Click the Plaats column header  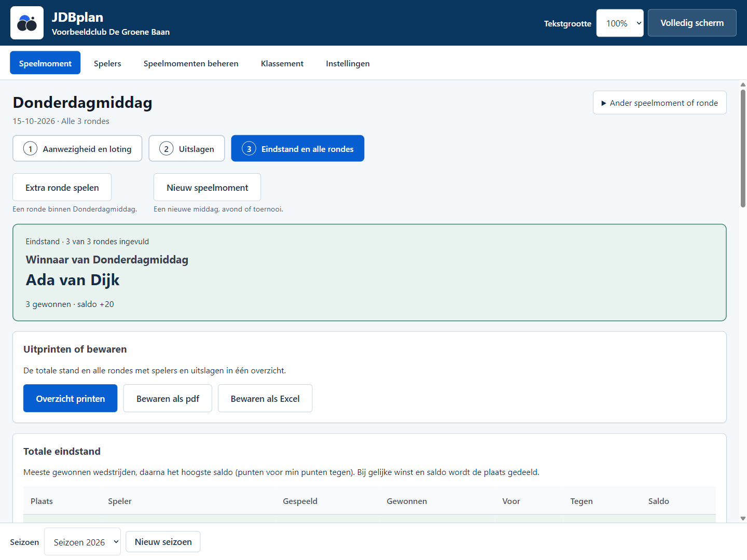click(x=41, y=501)
